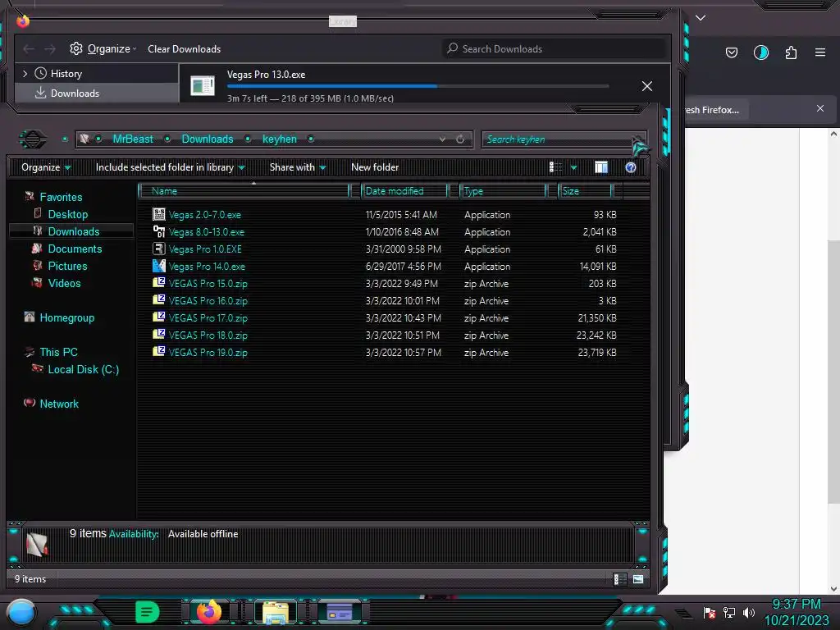This screenshot has height=630, width=840.
Task: Click the Vegas Pro 13.0.exe file icon
Action: 203,85
